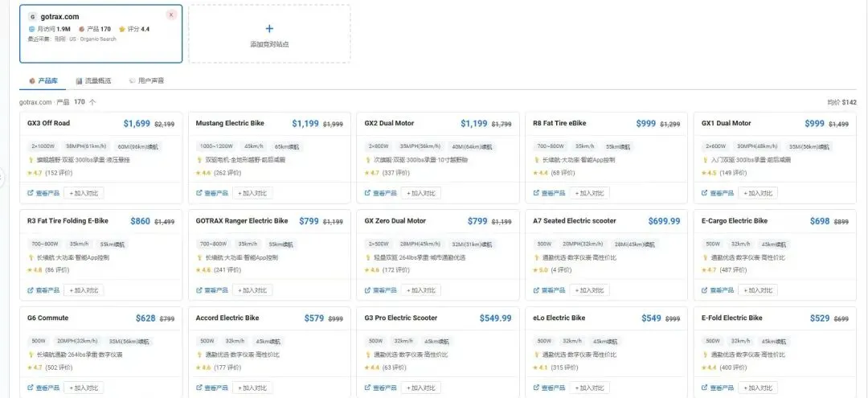Select the 产品库 tab
Image resolution: width=868 pixels, height=398 pixels.
pyautogui.click(x=43, y=81)
